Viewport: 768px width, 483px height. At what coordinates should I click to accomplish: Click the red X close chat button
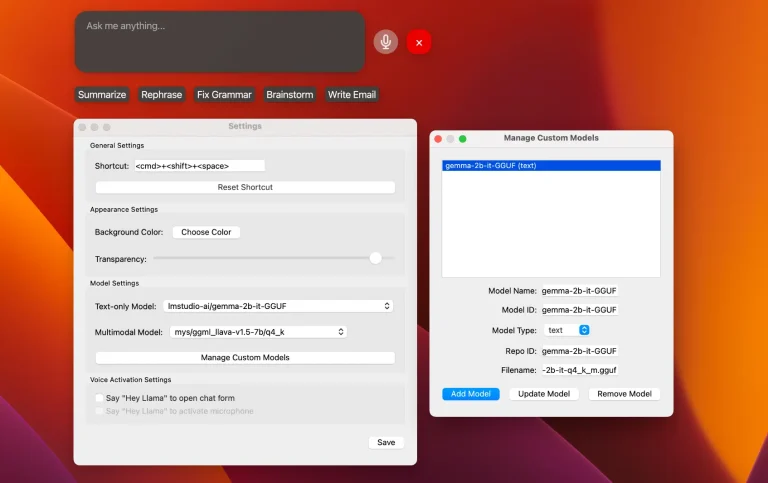pos(419,42)
